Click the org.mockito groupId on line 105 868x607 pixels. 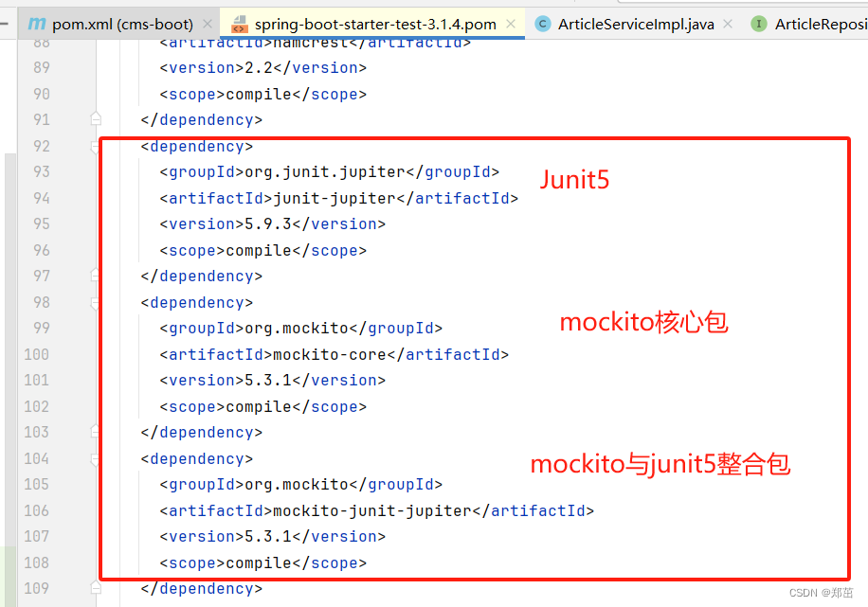(x=301, y=484)
